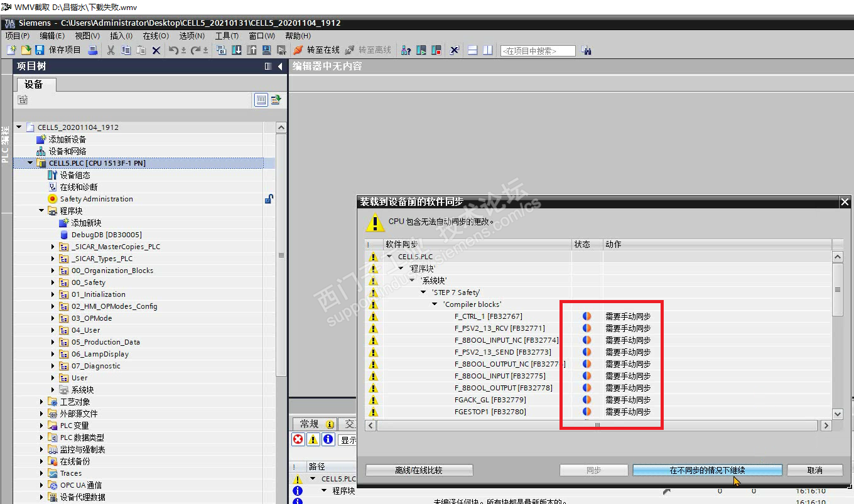The image size is (854, 504).
Task: Select F_CTRL_1 [FB32767] row
Action: [598, 316]
